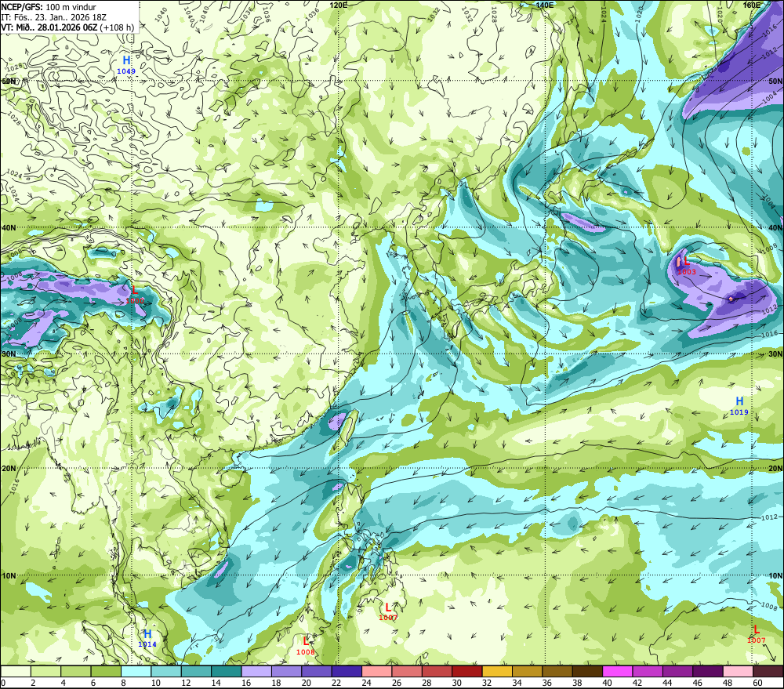Screen dimensions: 784x689
Task: Click the L 1007 marker near 160E
Action: point(756,634)
